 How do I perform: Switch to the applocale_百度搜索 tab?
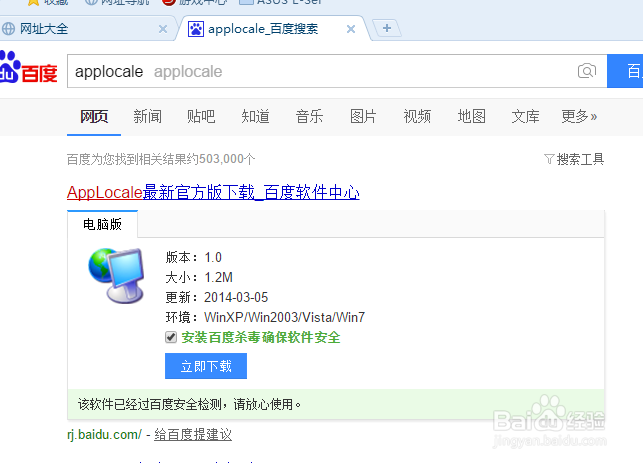click(x=273, y=29)
